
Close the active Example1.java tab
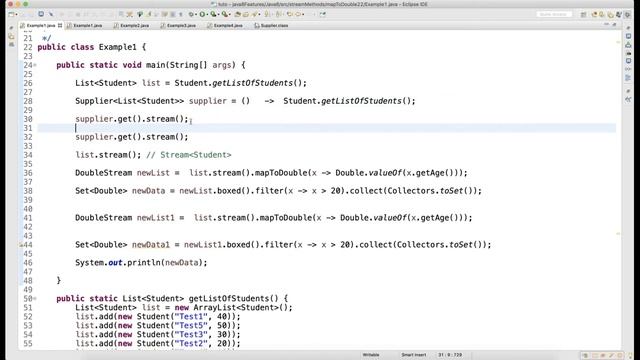[60, 25]
